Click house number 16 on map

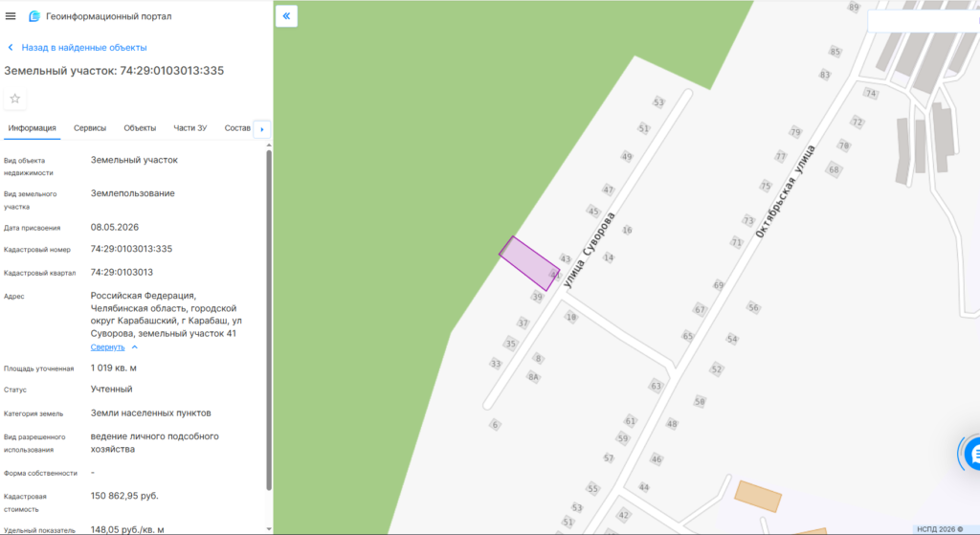(x=627, y=230)
